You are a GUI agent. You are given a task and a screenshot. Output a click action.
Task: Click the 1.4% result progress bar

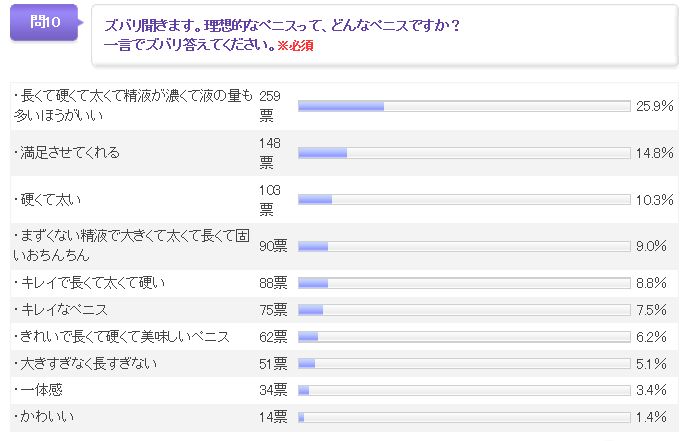[464, 416]
